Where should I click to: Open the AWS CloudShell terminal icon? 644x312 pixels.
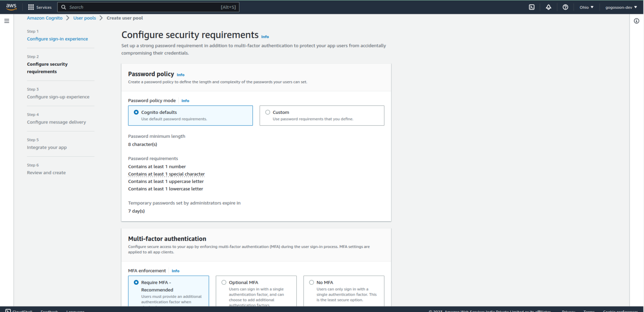[532, 7]
